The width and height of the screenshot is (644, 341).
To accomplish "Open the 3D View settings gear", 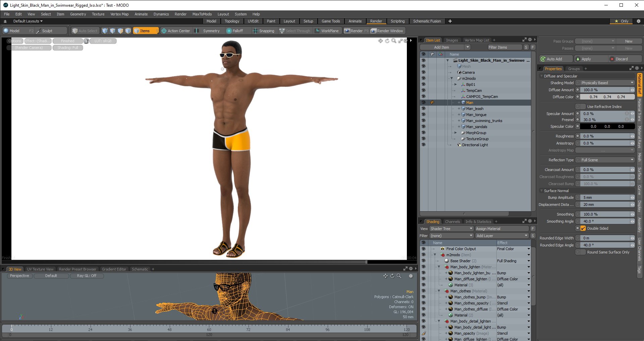I will (411, 276).
